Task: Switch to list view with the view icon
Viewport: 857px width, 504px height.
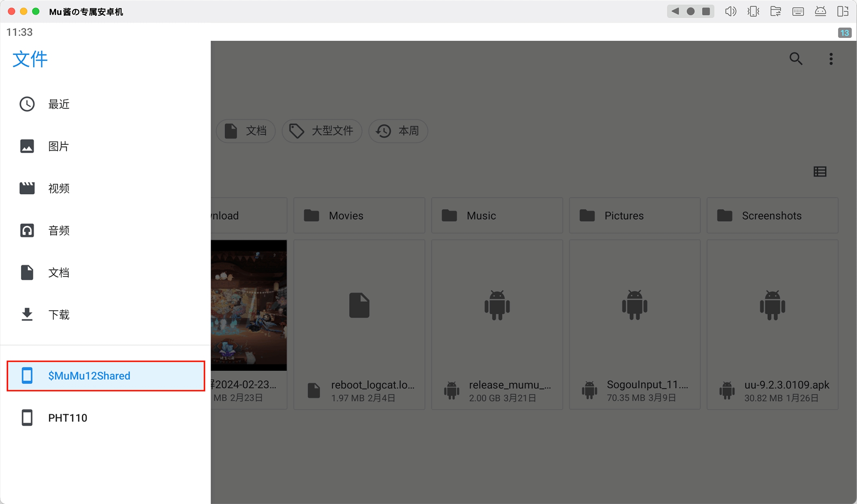Action: coord(820,172)
